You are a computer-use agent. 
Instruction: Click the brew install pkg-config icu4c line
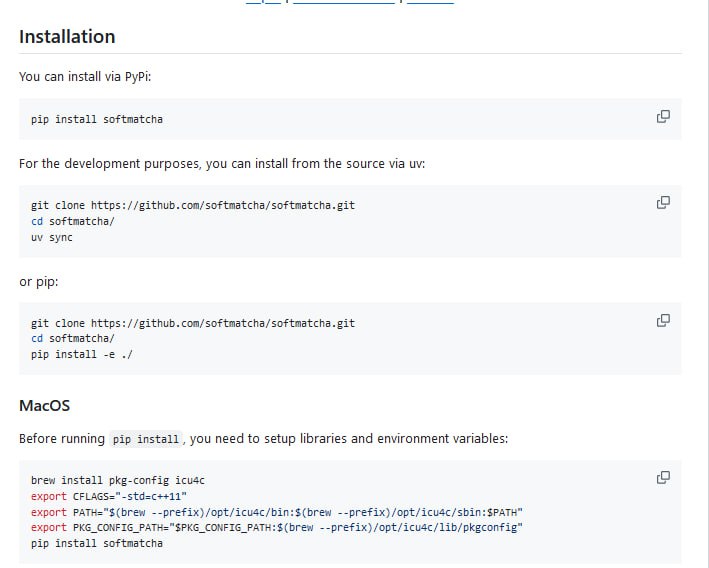click(117, 480)
